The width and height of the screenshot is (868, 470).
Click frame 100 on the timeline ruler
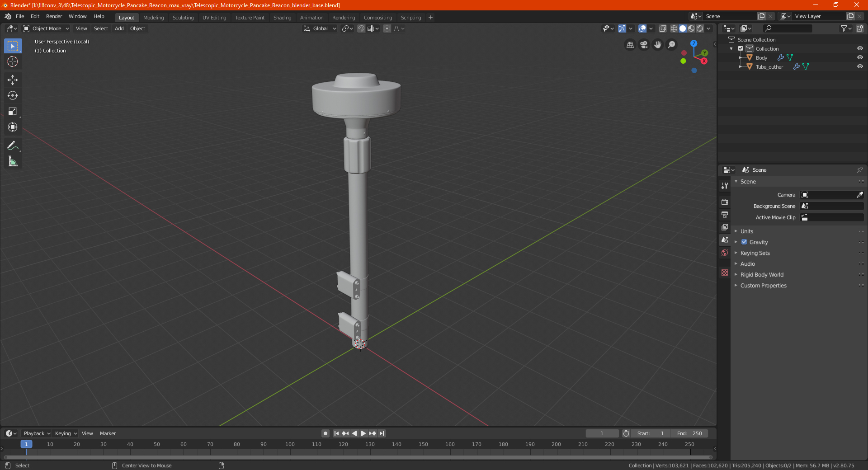[x=290, y=444]
